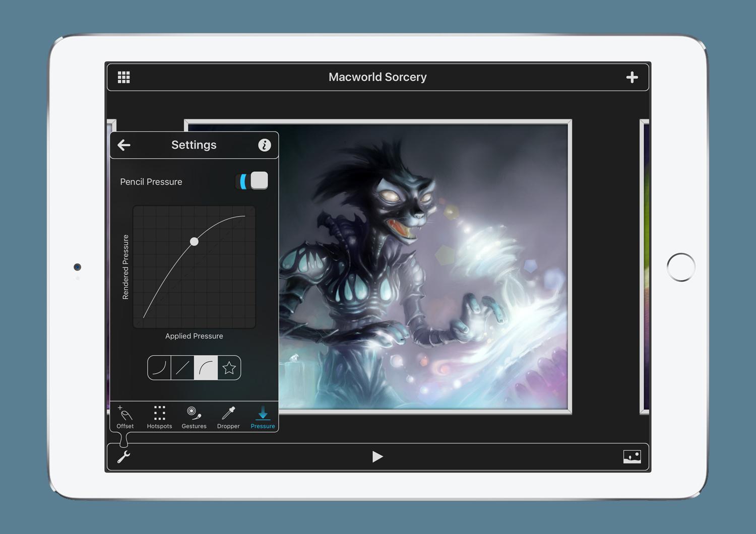The height and width of the screenshot is (534, 756).
Task: Switch to the Hotspots tab
Action: tap(159, 417)
